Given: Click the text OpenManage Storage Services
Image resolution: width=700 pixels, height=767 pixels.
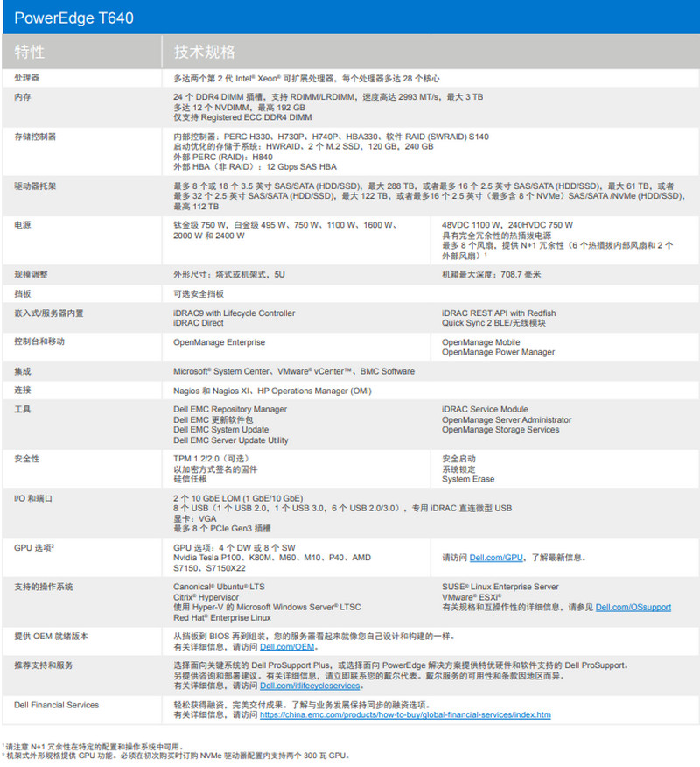Looking at the screenshot, I should 500,430.
